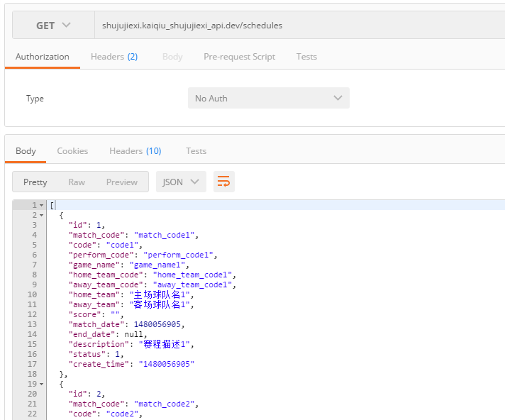The height and width of the screenshot is (420, 505).
Task: Open the GET method dropdown
Action: point(53,26)
